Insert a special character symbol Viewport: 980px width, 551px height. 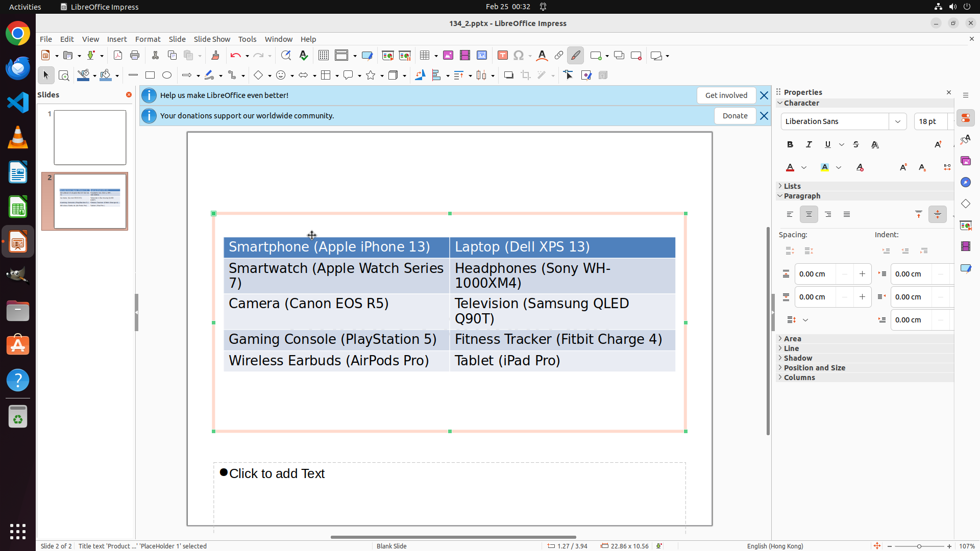[x=519, y=56]
